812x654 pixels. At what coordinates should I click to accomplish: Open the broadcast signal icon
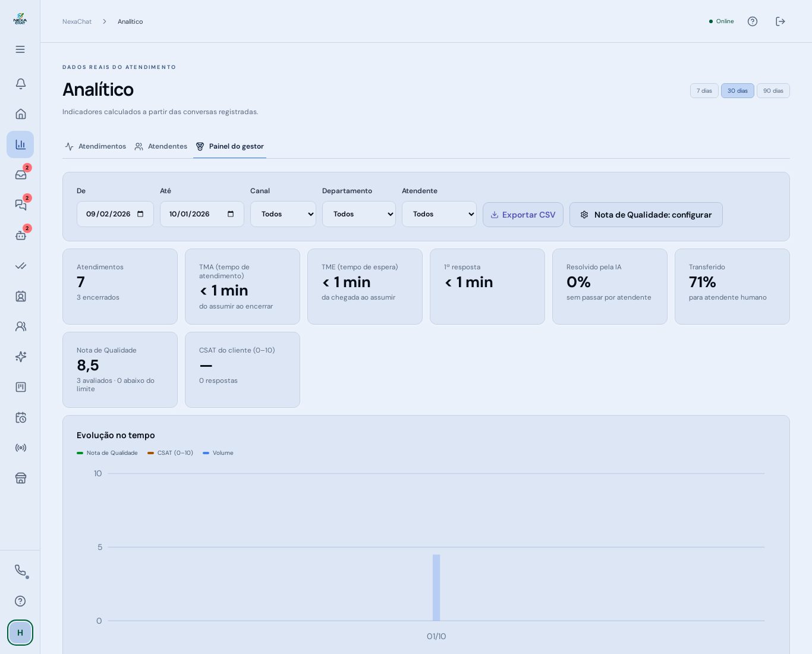(20, 448)
